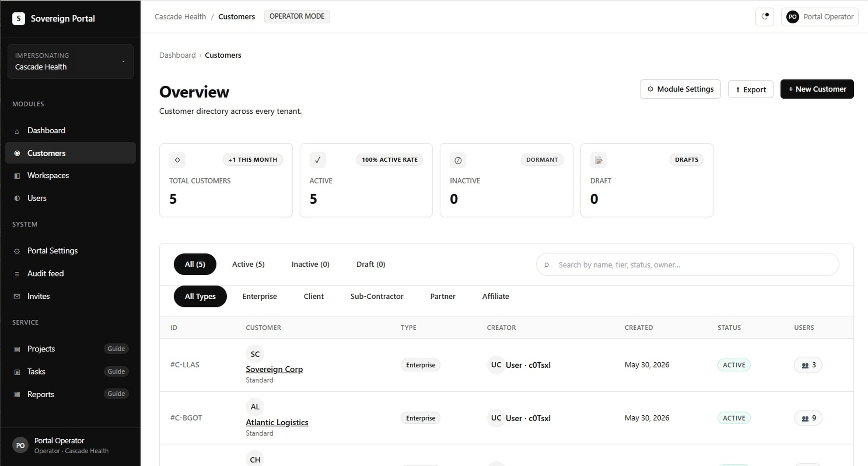Click the Sovereign Portal S logo

click(19, 18)
